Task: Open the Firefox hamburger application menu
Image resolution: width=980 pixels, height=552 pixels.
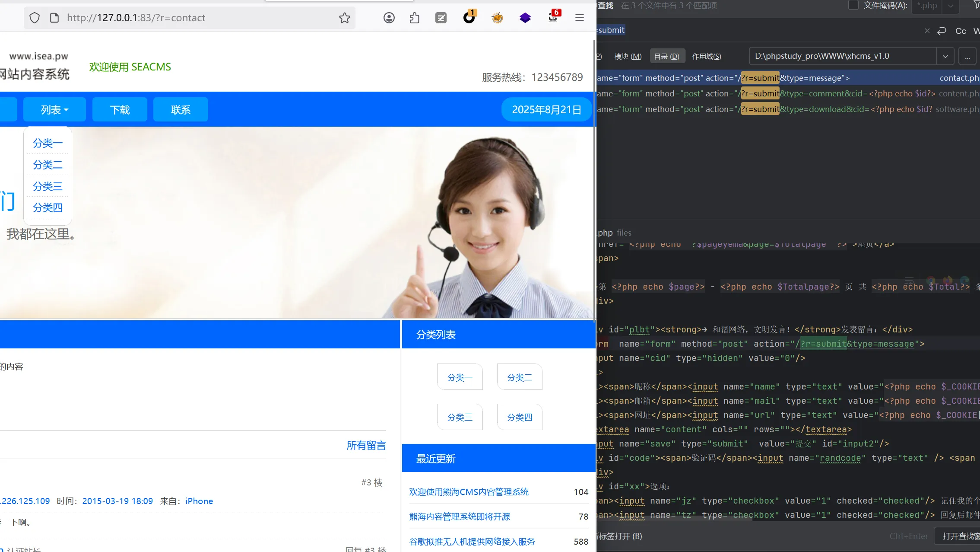Action: pos(580,18)
